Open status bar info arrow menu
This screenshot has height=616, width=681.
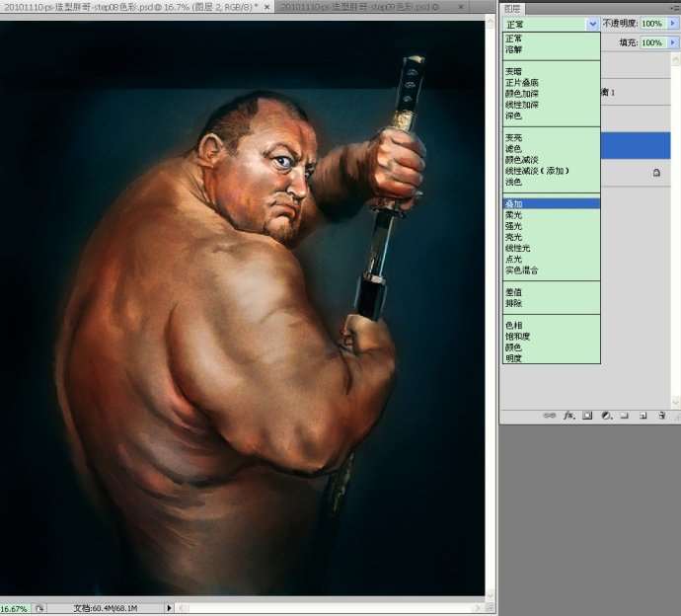tap(169, 608)
